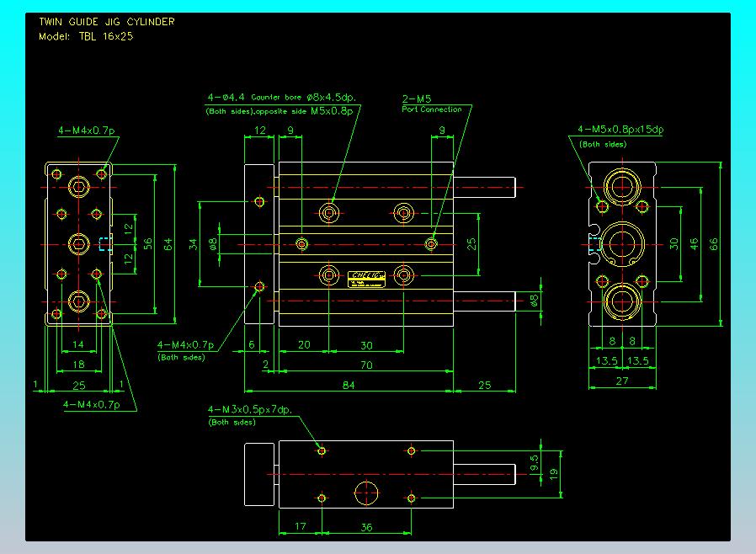756x554 pixels.
Task: Click the 46 dimension in right view
Action: tap(695, 244)
